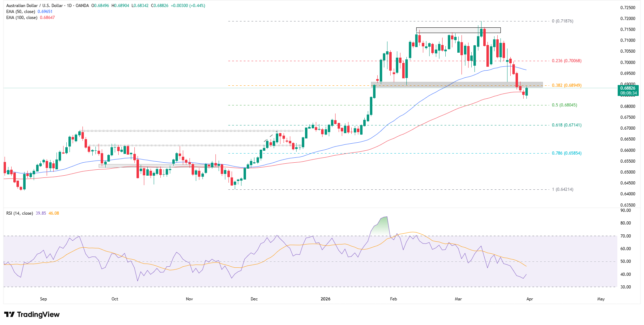The image size is (644, 325).
Task: Click the 0.72500 value on the price scale
Action: pos(628,8)
